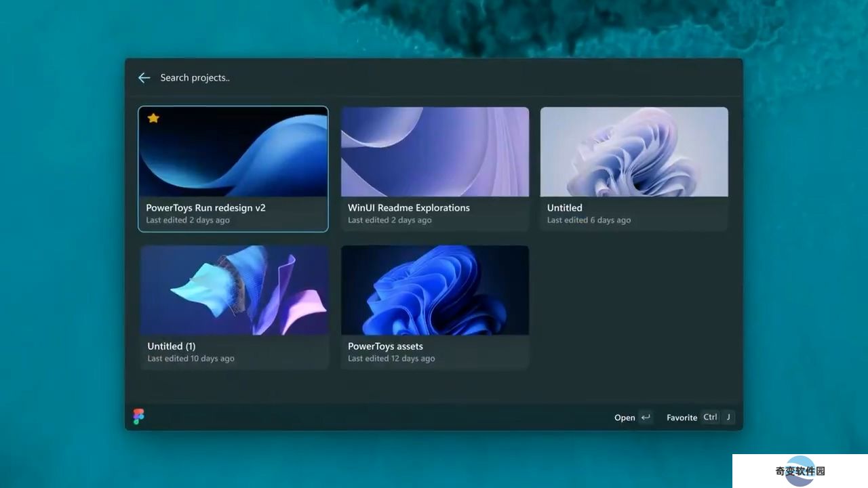Click the Enter key icon beside Open
This screenshot has width=868, height=488.
[646, 418]
